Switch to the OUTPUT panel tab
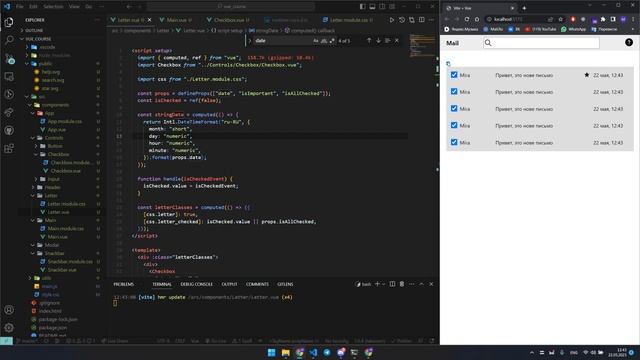The image size is (640, 360). [229, 284]
